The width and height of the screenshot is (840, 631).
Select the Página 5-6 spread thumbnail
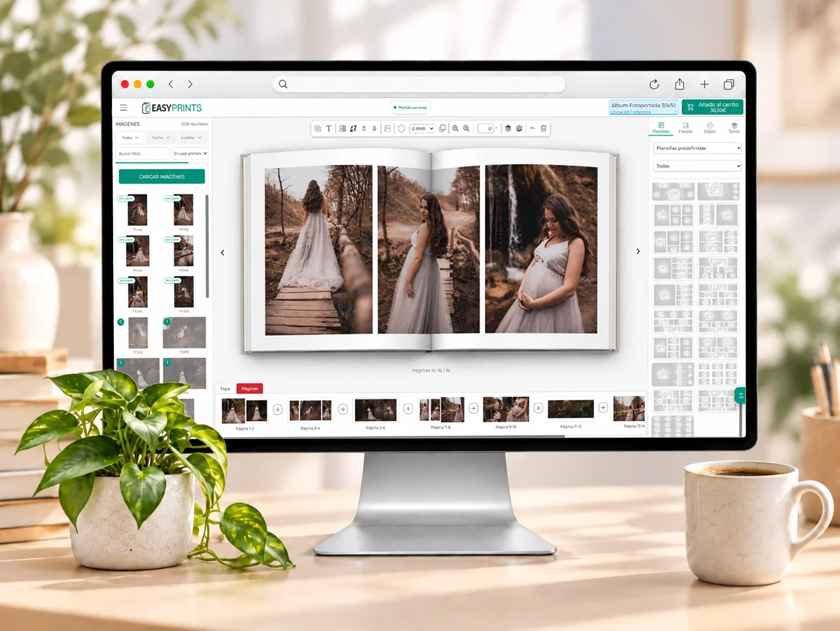376,409
